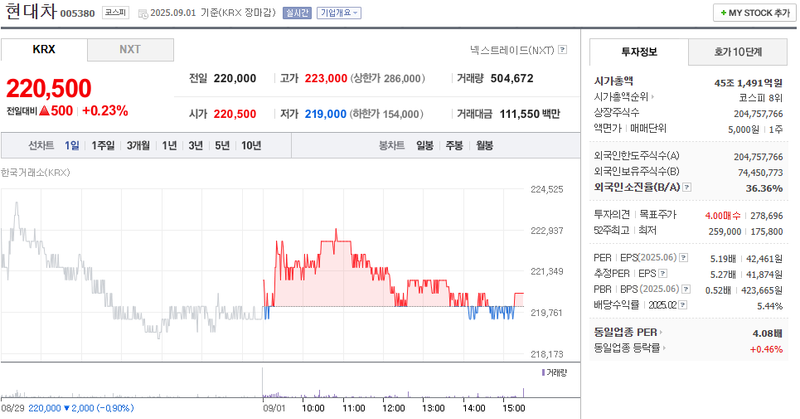800x419 pixels.
Task: Click the 4.00매수 investment opinion
Action: click(722, 216)
